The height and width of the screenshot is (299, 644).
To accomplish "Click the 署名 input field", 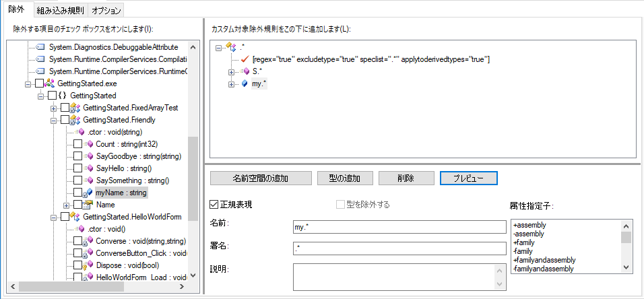I will 399,248.
